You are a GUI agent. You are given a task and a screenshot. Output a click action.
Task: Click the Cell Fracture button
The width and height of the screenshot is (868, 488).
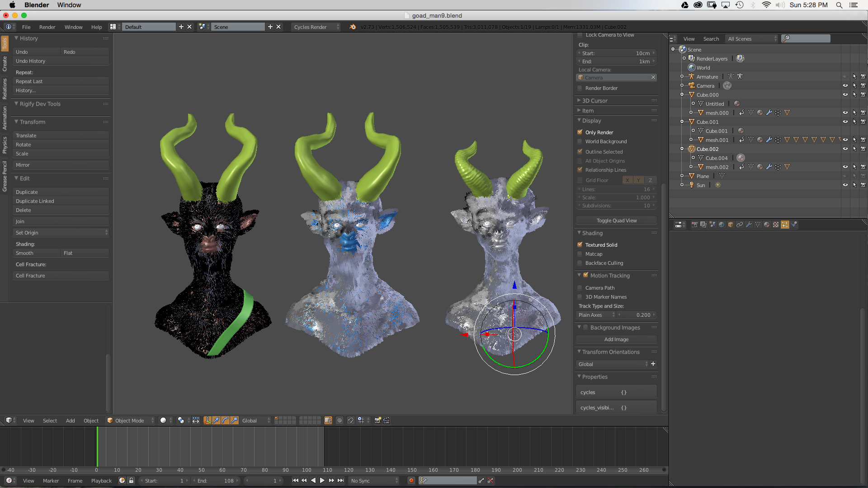click(61, 276)
